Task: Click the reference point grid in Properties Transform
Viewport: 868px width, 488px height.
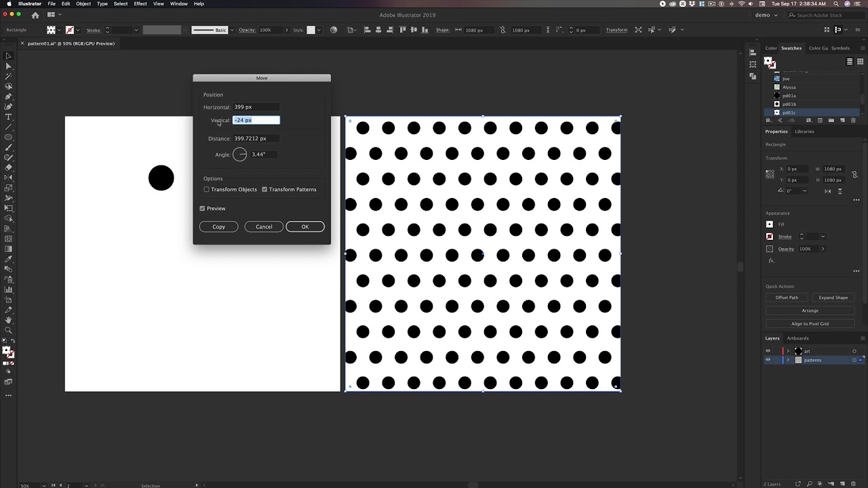Action: coord(770,174)
